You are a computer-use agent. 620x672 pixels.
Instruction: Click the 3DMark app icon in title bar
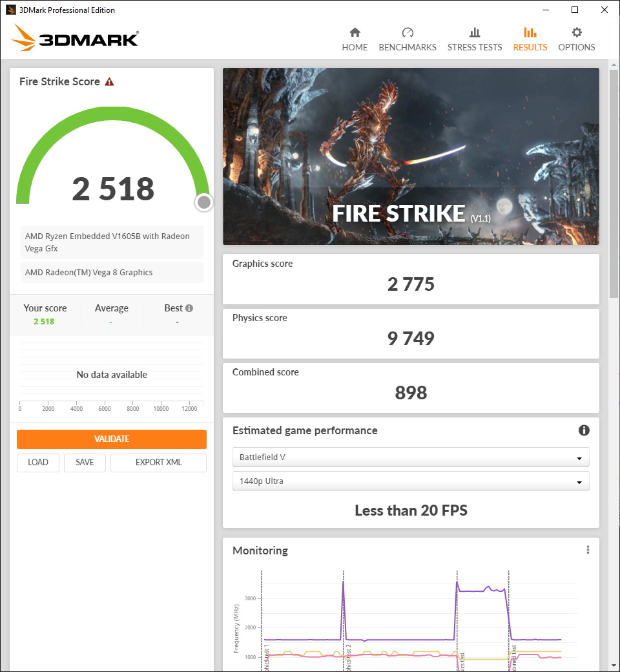11,10
